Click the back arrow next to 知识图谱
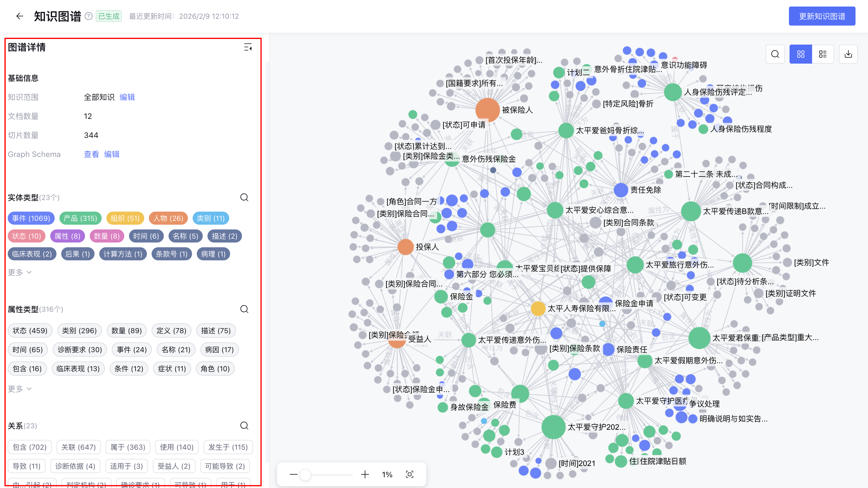 pos(20,16)
